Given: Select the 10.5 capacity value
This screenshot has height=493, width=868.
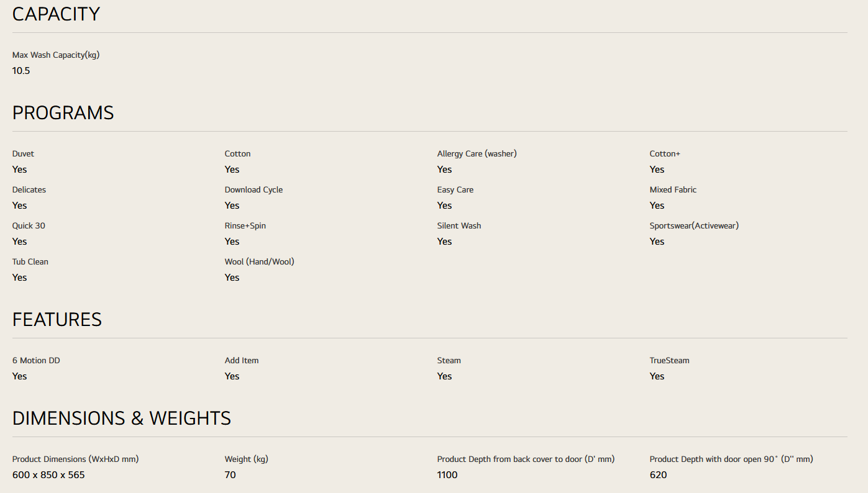Looking at the screenshot, I should [21, 71].
